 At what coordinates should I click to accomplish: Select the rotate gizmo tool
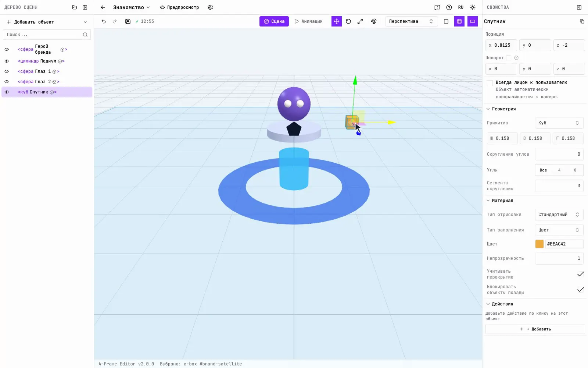(348, 21)
